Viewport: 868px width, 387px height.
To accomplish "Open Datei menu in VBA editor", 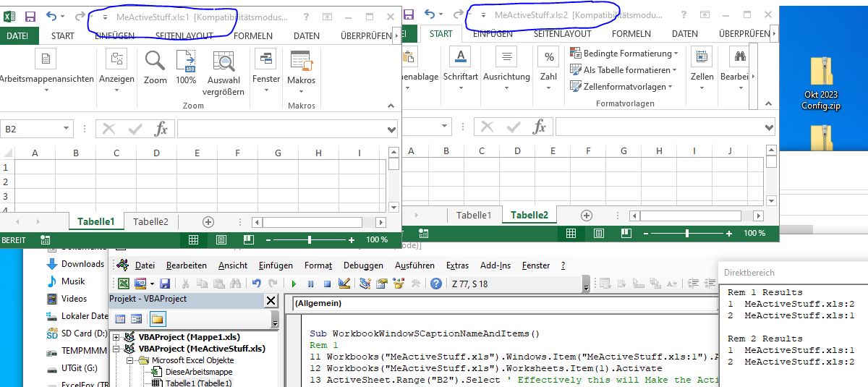I will [x=145, y=265].
